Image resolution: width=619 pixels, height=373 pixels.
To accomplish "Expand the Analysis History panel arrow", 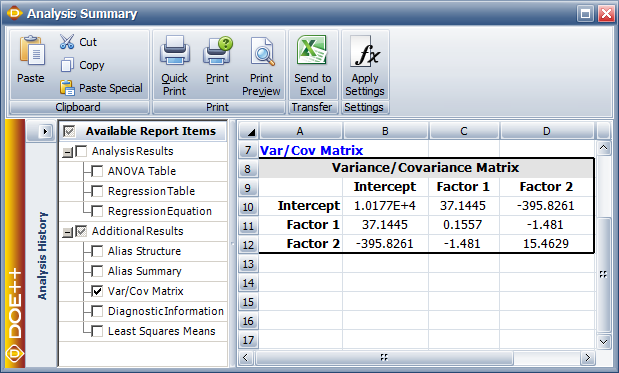I will pyautogui.click(x=45, y=131).
